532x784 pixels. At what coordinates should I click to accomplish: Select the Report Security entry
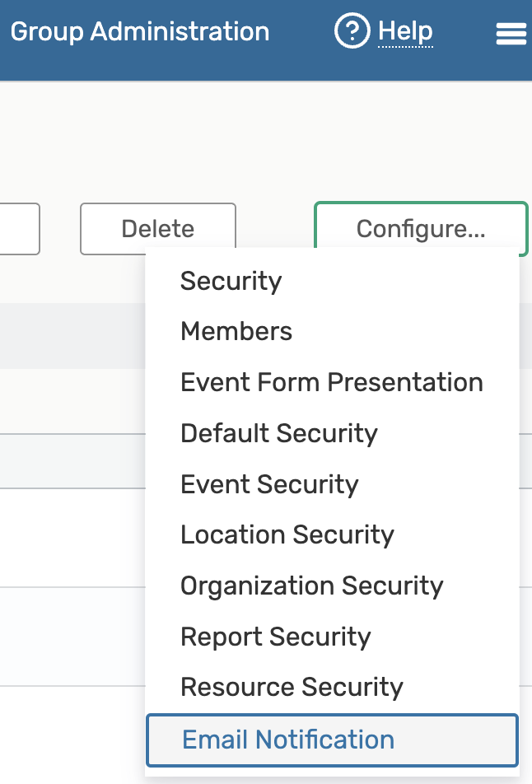pos(275,637)
